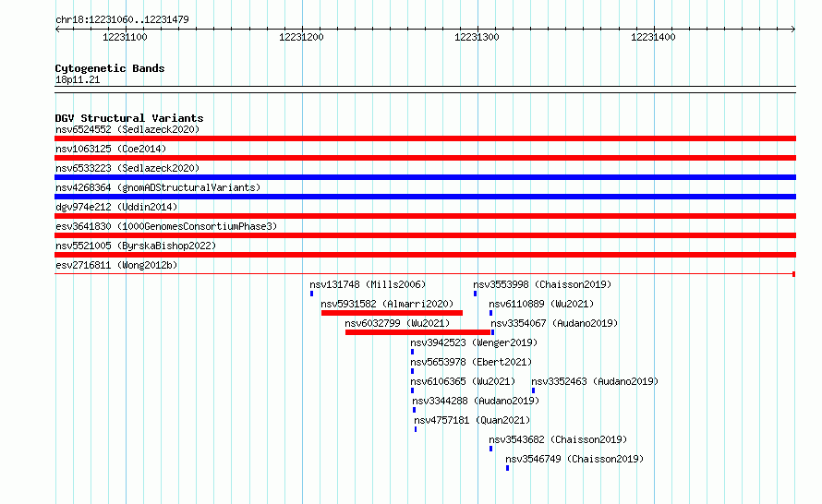822x504 pixels.
Task: Click the DGV Structural Variants track title
Action: 129,118
